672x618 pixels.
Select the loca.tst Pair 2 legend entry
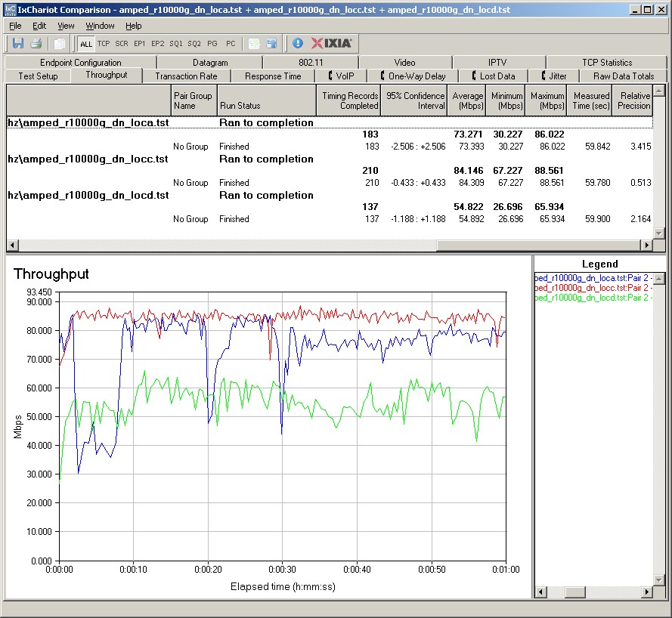click(593, 278)
